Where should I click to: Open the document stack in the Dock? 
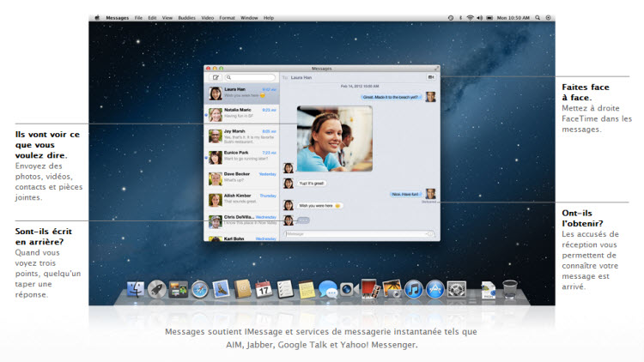(489, 290)
